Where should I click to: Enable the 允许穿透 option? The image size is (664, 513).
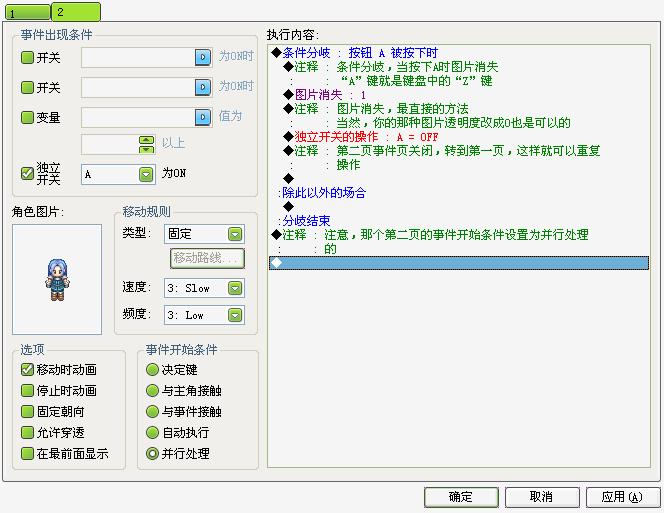(27, 433)
